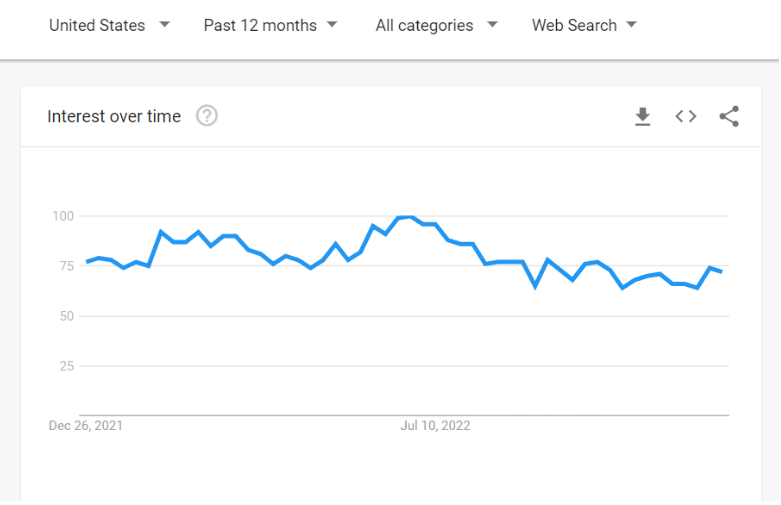The width and height of the screenshot is (781, 505).
Task: Click the arrow next to Web Search
Action: [632, 24]
